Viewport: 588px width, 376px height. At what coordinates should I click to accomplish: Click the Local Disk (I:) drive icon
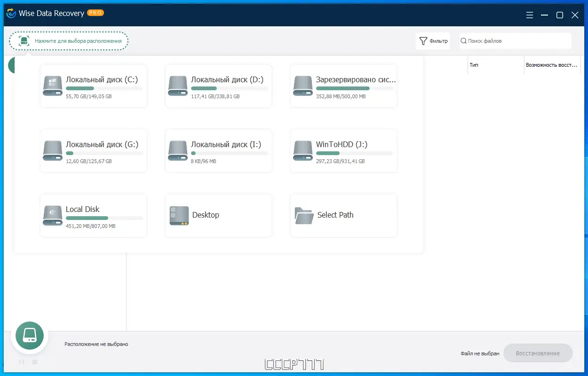coord(177,151)
